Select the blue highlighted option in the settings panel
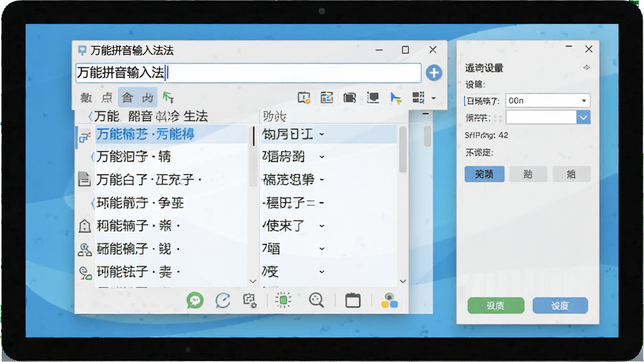The width and height of the screenshot is (644, 362). tap(484, 174)
